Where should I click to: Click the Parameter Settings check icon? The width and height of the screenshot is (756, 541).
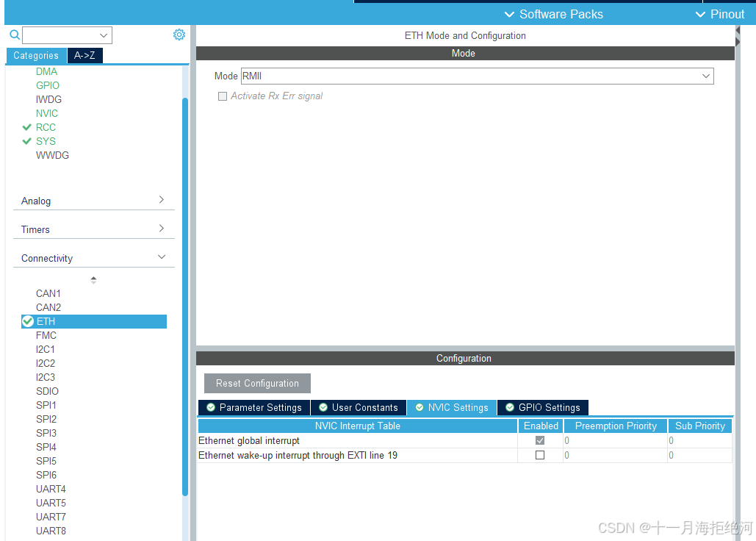(x=211, y=407)
